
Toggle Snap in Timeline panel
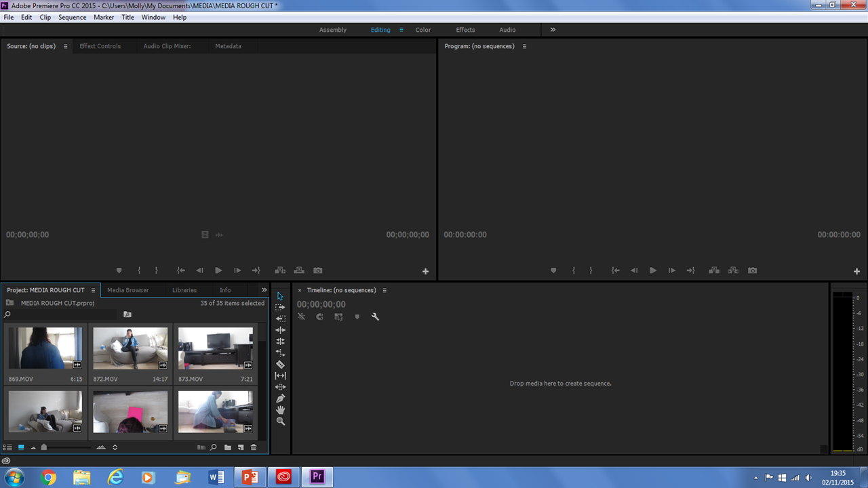319,317
